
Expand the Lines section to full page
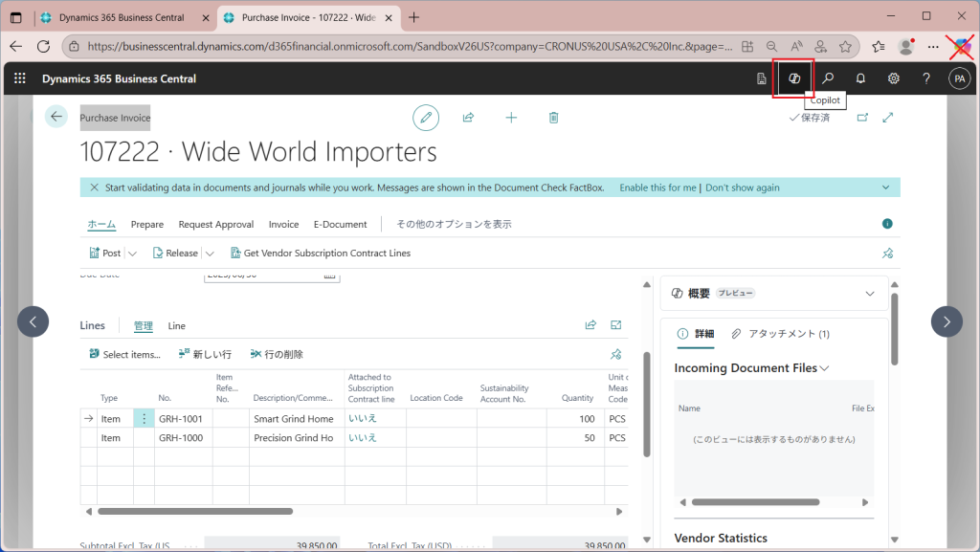point(616,324)
